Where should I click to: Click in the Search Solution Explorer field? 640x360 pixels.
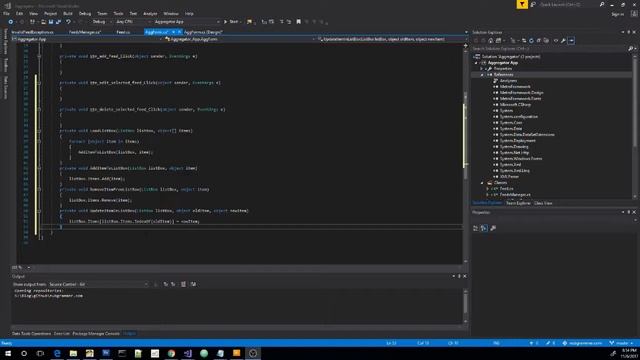click(x=549, y=49)
